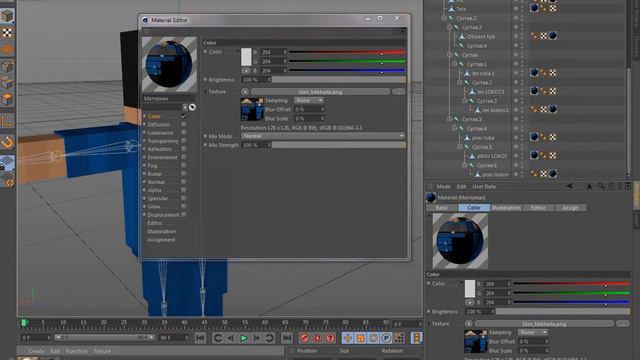
Task: Switch to the Assign tab in Attributes
Action: [x=570, y=208]
